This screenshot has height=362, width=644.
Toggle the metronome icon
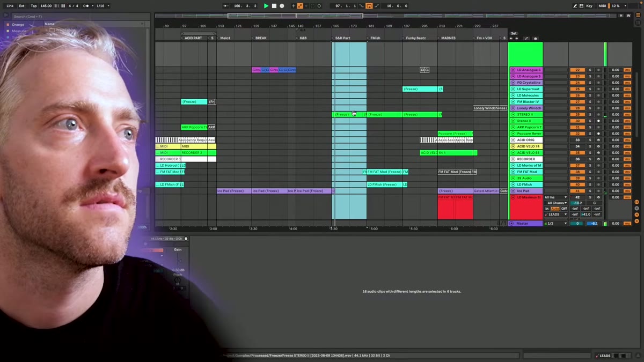86,6
